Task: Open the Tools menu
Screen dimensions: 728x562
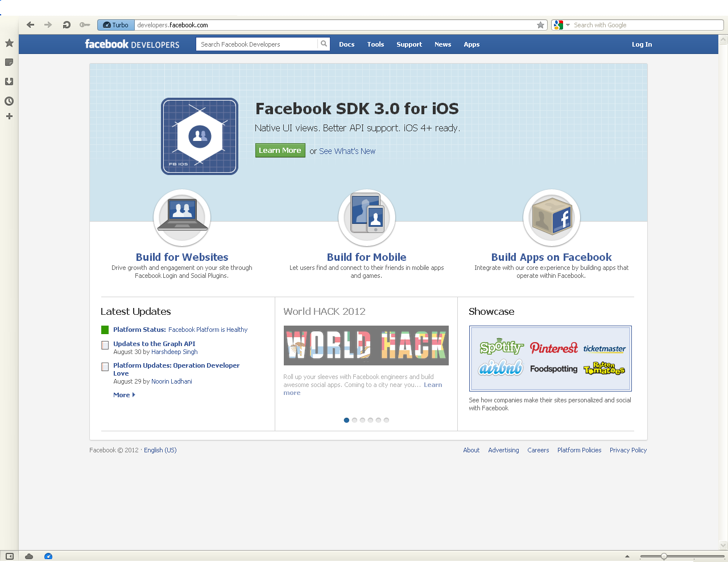Action: pyautogui.click(x=375, y=44)
